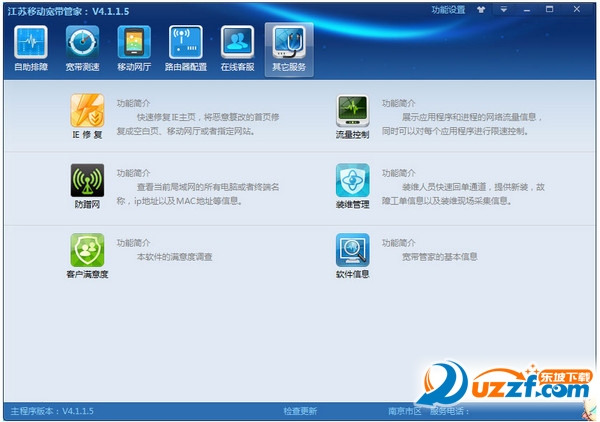Image resolution: width=600 pixels, height=422 pixels.
Task: Open the 在线客服 online support icon
Action: point(237,49)
